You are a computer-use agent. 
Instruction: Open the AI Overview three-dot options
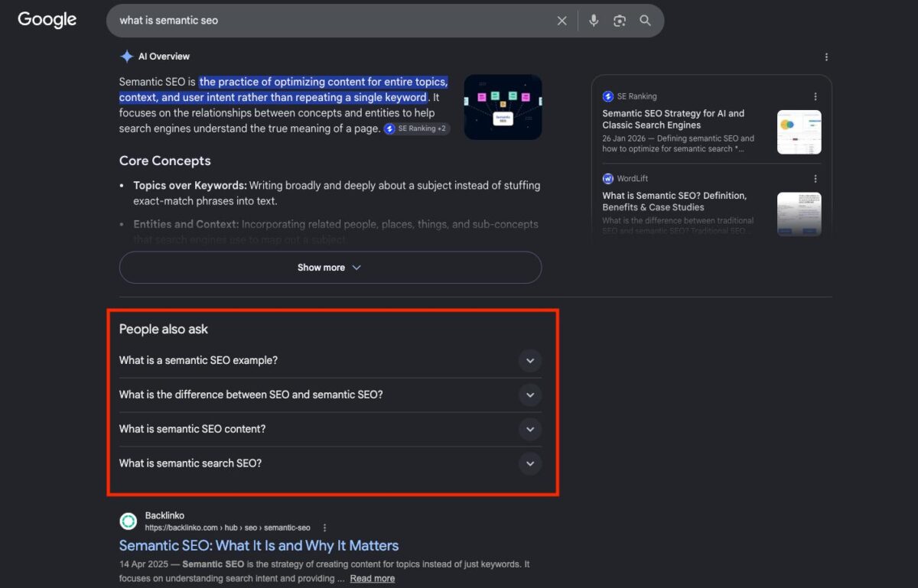(x=826, y=57)
